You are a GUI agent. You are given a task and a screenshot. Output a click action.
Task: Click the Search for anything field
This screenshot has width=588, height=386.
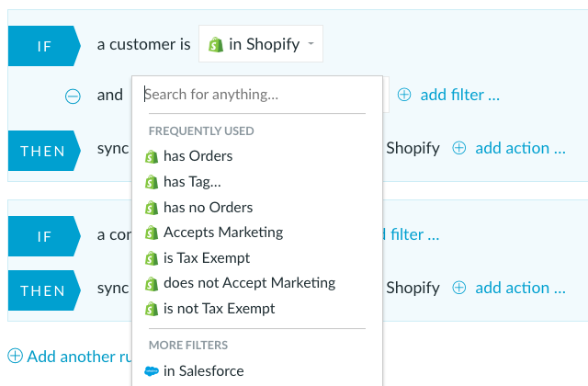(x=255, y=95)
